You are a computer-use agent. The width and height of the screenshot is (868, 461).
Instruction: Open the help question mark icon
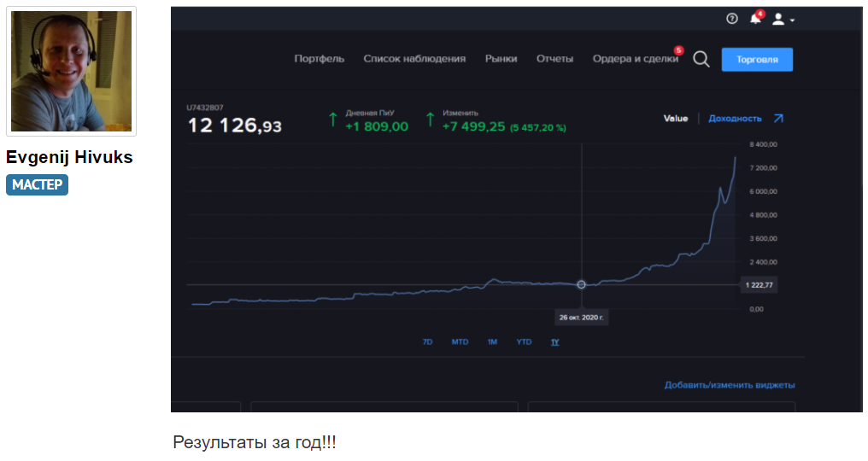(x=732, y=19)
